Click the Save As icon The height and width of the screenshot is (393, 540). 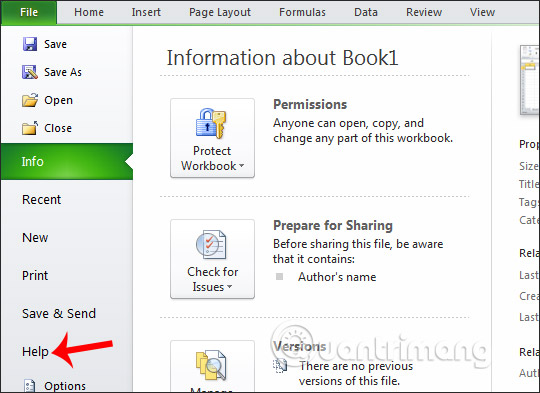[30, 72]
